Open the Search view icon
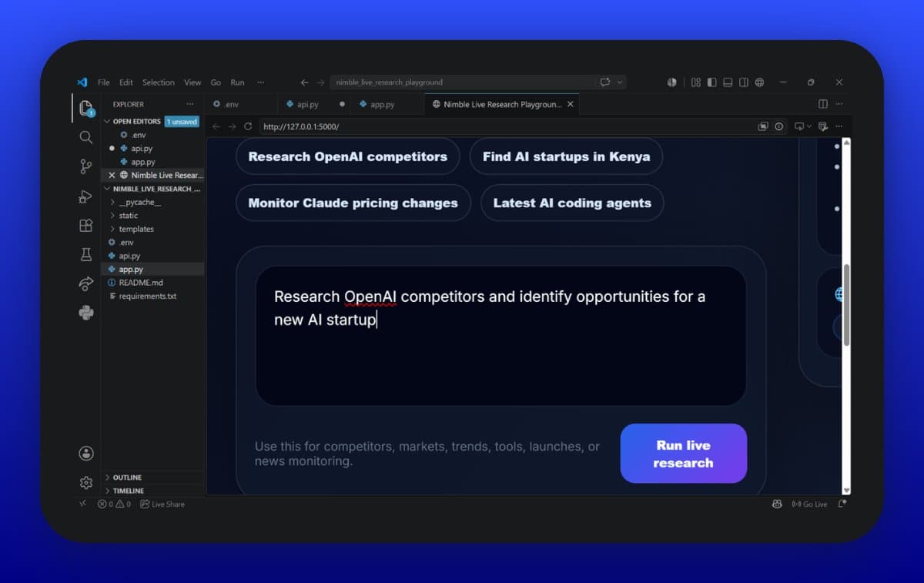924x583 pixels. click(85, 137)
